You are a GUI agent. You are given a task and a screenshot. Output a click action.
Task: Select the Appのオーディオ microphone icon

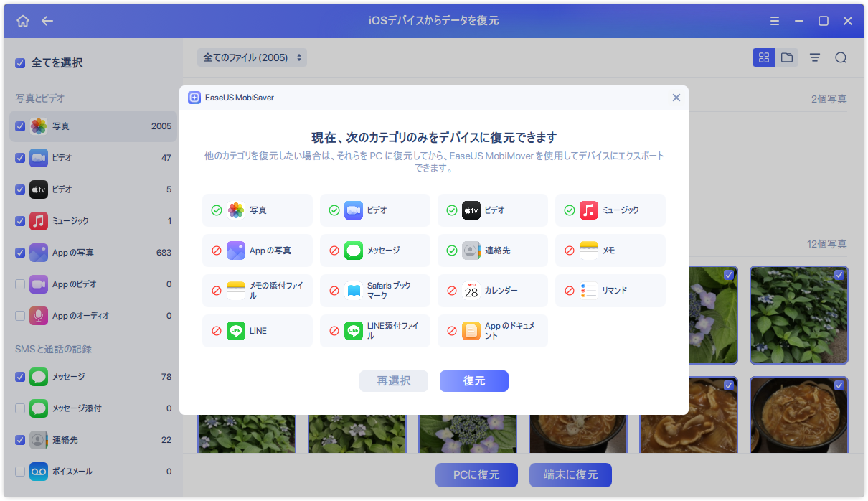point(39,316)
